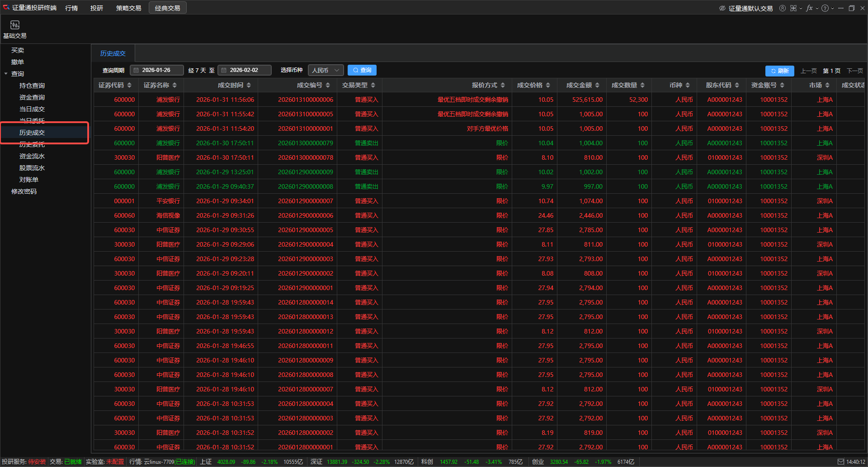Expand dropdown arrow next to fx icon
Viewport: 868px width, 467px height.
tap(817, 8)
